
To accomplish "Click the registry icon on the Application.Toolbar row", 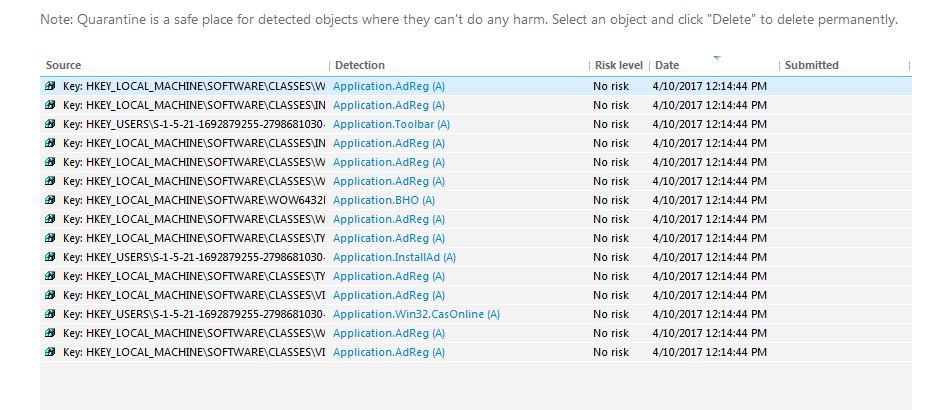I will point(50,124).
